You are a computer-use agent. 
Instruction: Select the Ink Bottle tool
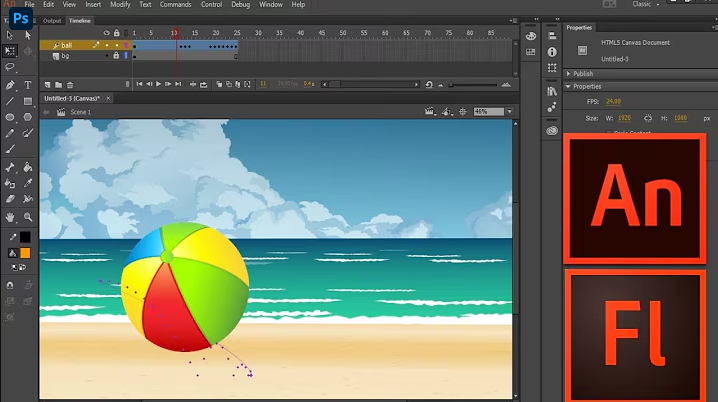(x=10, y=183)
